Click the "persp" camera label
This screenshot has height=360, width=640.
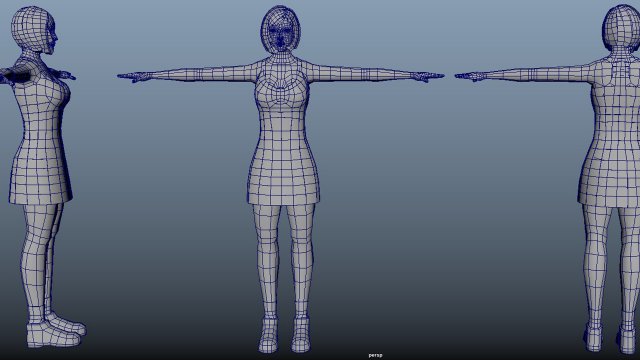376,356
